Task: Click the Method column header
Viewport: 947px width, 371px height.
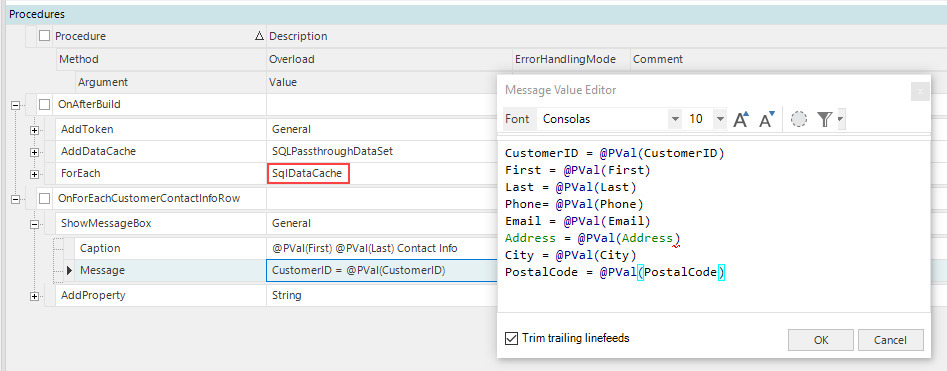Action: click(161, 59)
